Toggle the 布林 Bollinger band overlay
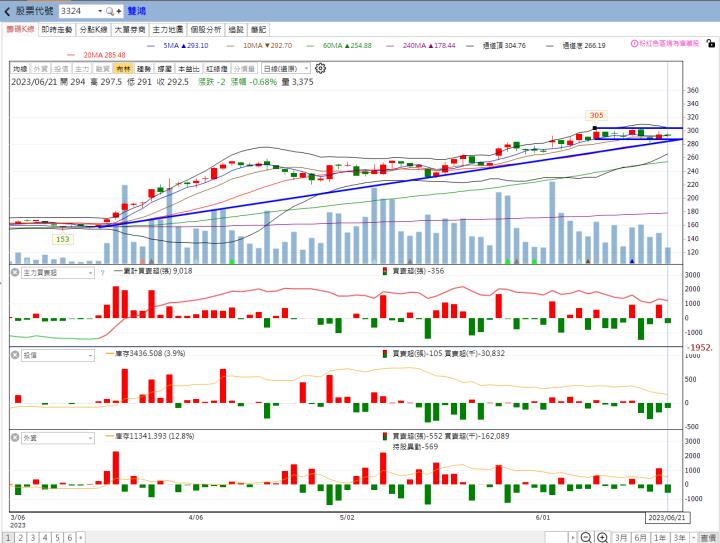The width and height of the screenshot is (720, 543). [x=123, y=68]
